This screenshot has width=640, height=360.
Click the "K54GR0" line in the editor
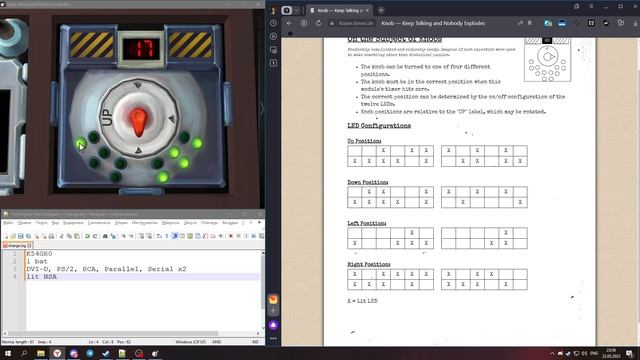[39, 253]
